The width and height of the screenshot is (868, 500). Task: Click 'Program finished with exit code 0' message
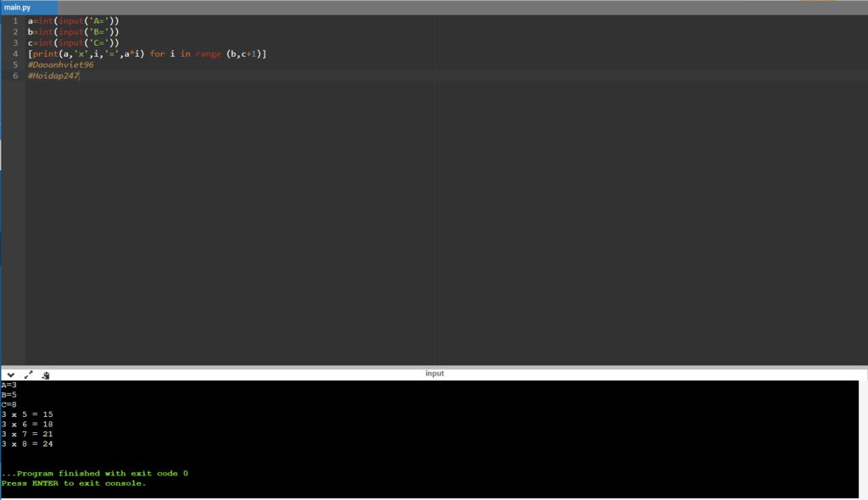point(95,474)
